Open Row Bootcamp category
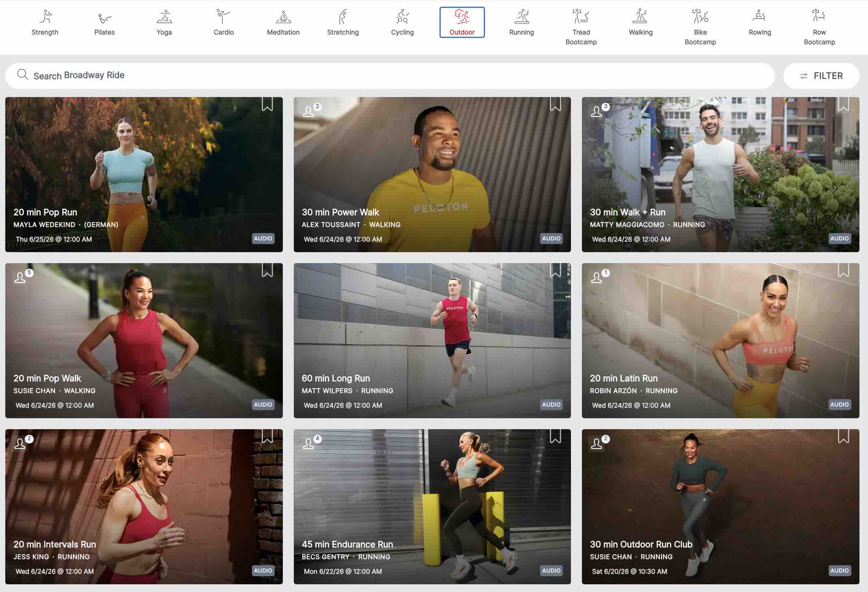Viewport: 868px width, 592px height. coord(819,27)
